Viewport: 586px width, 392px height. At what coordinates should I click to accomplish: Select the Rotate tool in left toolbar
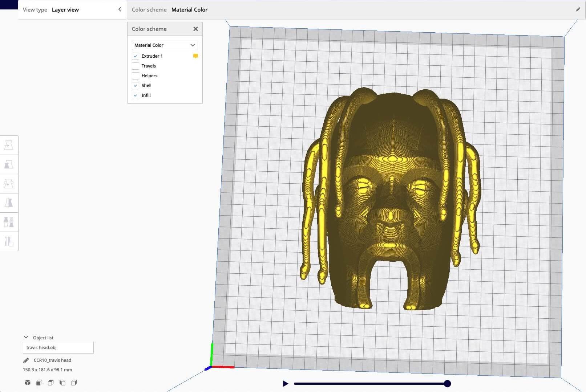(x=9, y=184)
